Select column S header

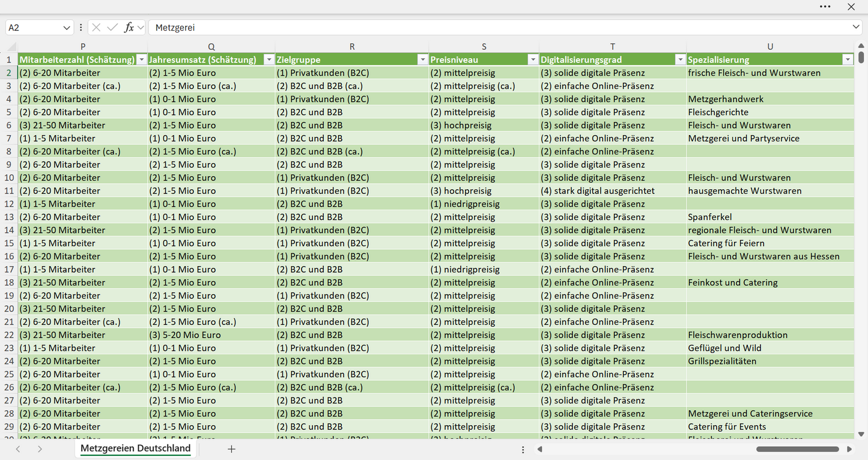484,47
